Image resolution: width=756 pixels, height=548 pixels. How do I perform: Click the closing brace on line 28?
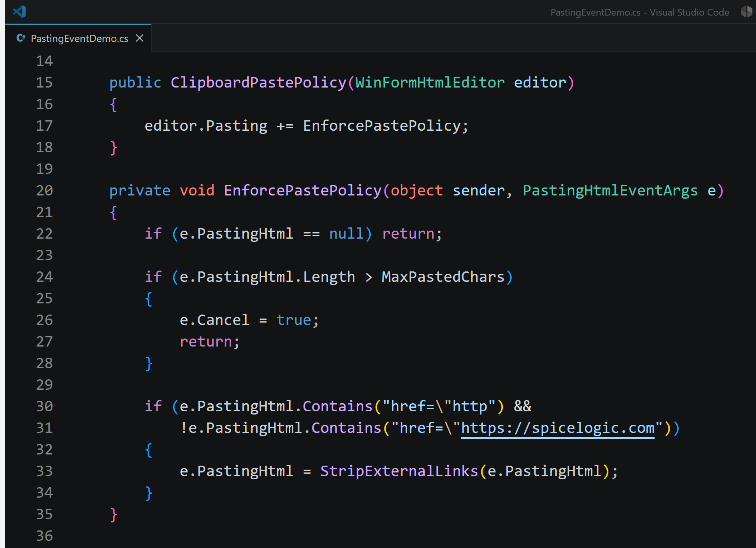[x=148, y=363]
